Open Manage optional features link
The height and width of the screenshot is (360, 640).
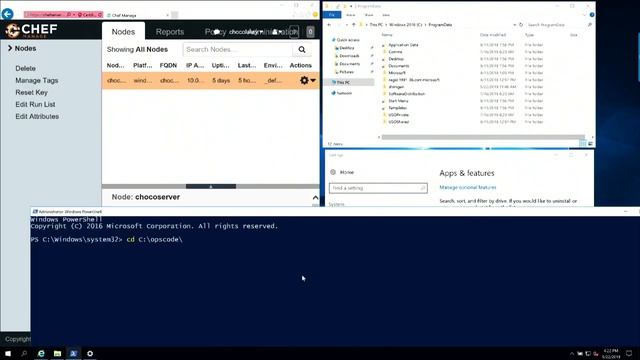[x=468, y=187]
